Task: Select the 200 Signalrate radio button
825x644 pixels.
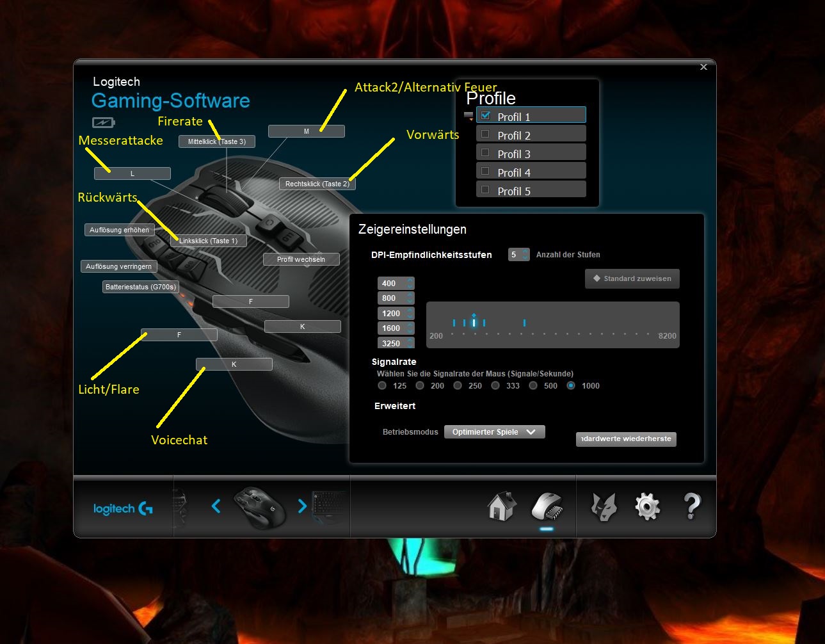Action: click(x=420, y=385)
